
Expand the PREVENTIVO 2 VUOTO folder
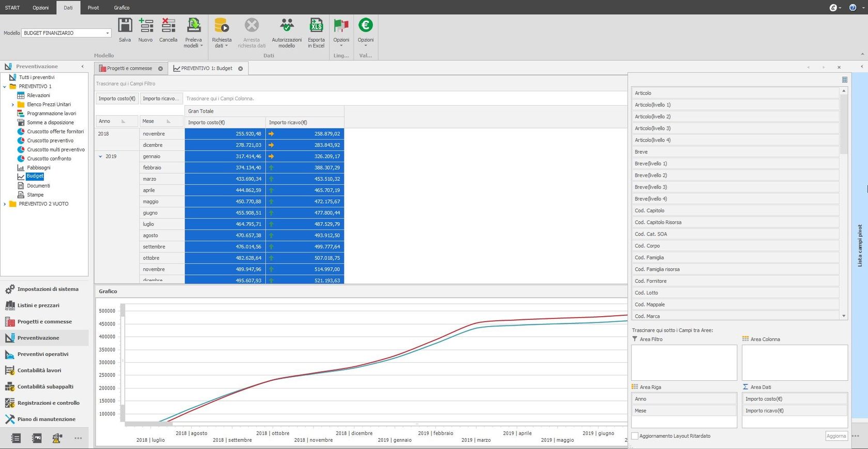tap(5, 204)
